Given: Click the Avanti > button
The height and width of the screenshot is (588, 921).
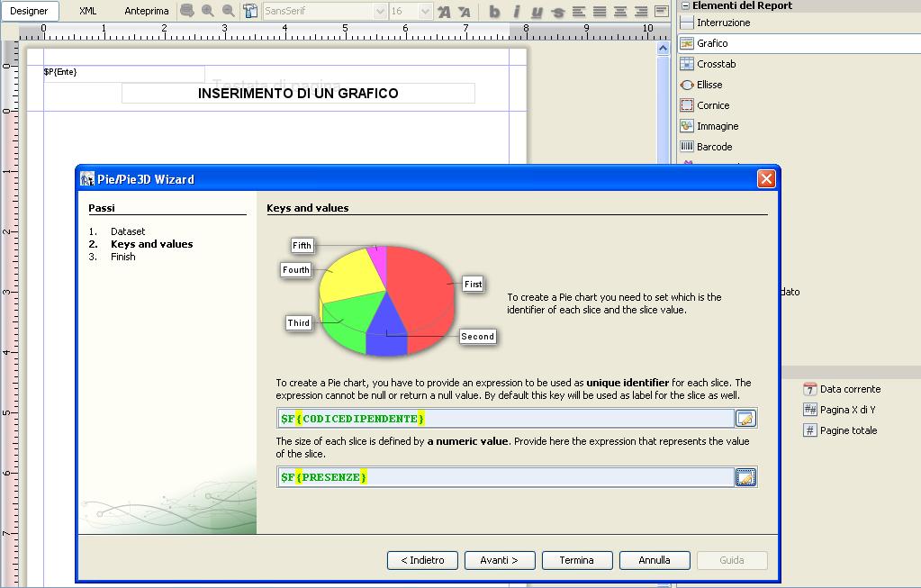Looking at the screenshot, I should click(x=500, y=560).
